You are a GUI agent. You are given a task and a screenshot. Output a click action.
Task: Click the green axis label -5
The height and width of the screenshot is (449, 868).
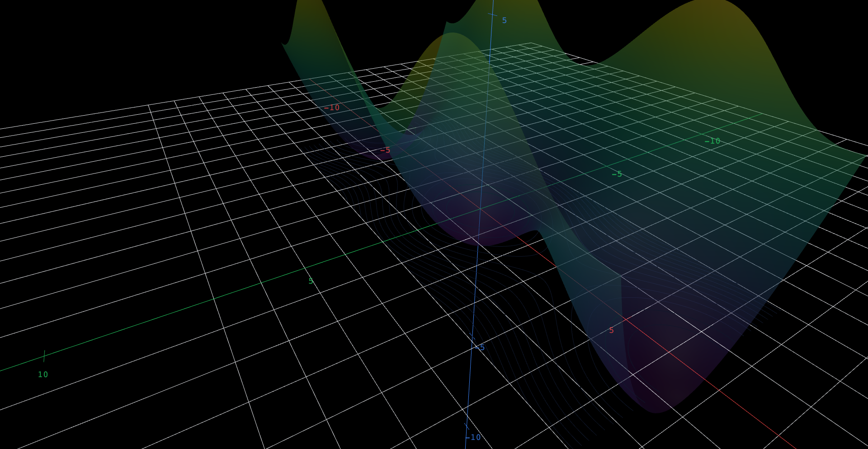617,174
